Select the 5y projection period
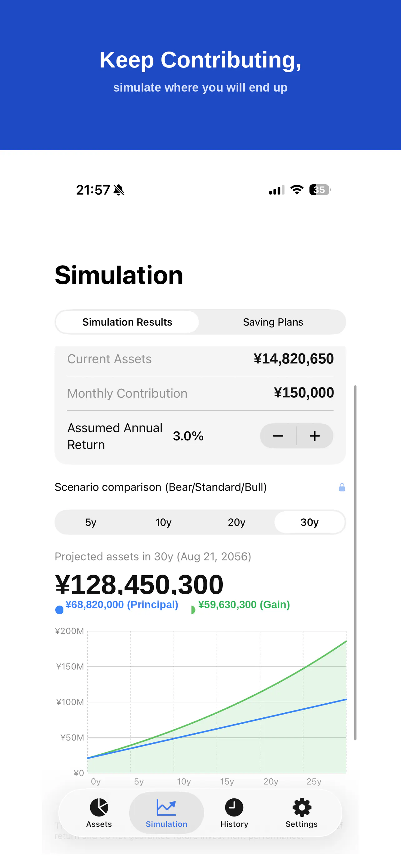The height and width of the screenshot is (868, 401). [x=91, y=522]
